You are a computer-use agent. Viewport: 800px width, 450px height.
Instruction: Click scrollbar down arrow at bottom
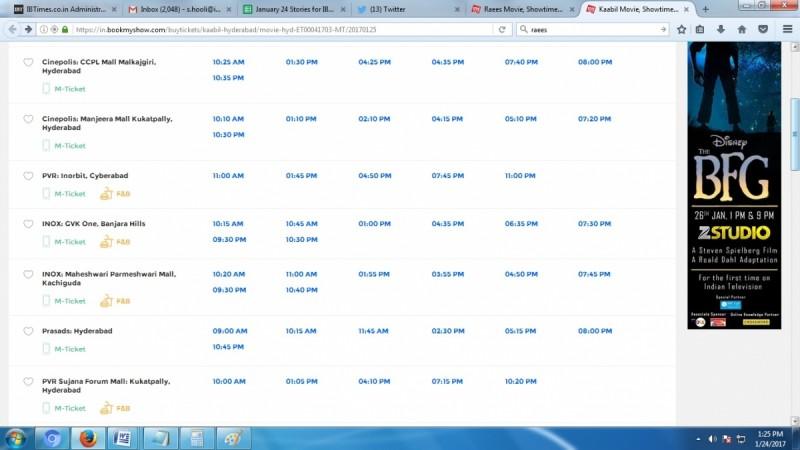pos(795,421)
